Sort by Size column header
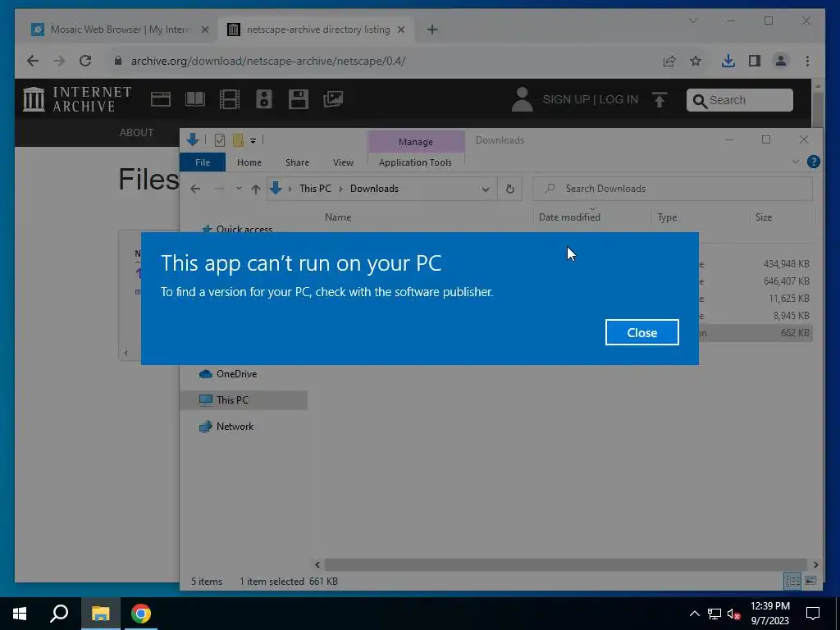Screen dimensions: 840x630 pyautogui.click(x=764, y=217)
